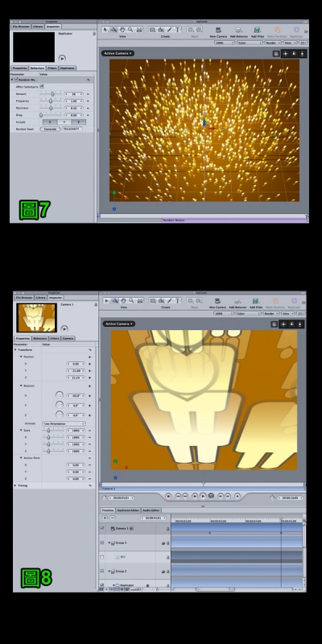Click the record button in transport controls

[x=168, y=496]
